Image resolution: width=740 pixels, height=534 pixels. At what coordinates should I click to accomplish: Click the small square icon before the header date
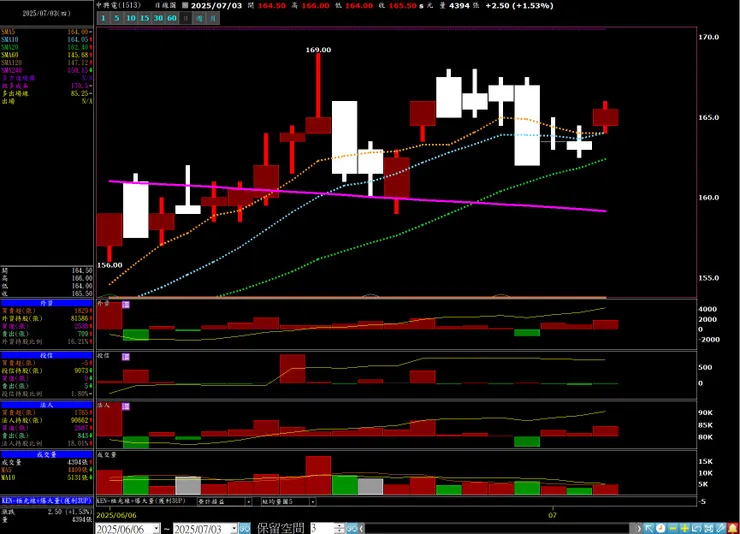point(185,6)
